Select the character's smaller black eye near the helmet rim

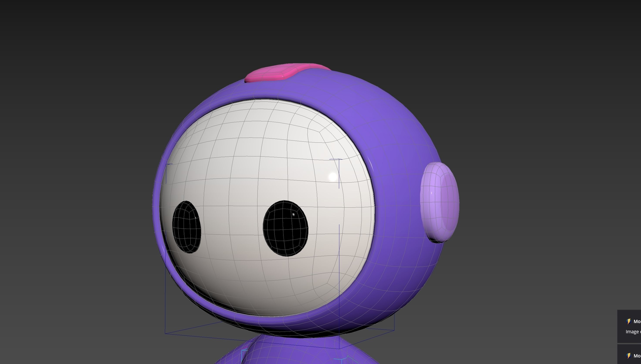coord(187,227)
